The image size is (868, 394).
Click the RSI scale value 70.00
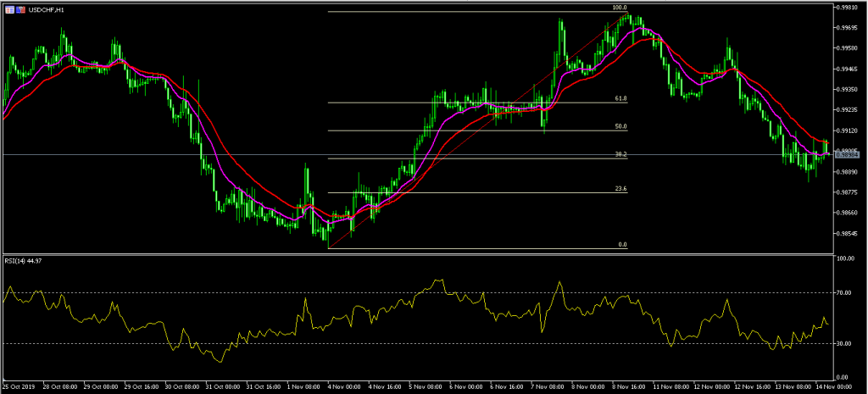[x=844, y=292]
